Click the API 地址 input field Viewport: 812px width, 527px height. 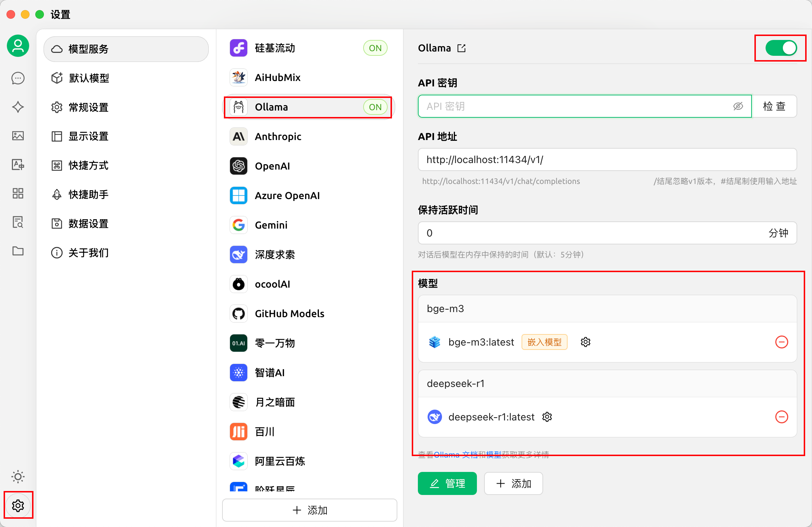pyautogui.click(x=607, y=159)
